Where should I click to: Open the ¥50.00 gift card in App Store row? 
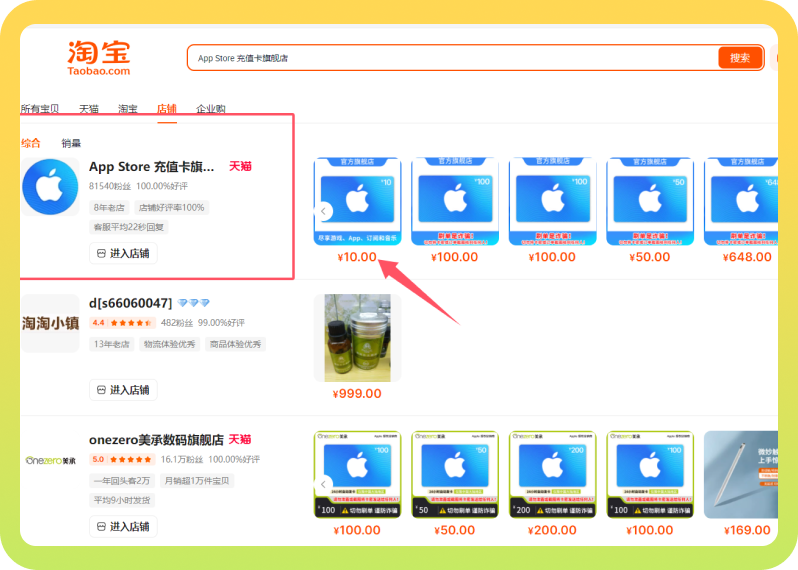650,202
